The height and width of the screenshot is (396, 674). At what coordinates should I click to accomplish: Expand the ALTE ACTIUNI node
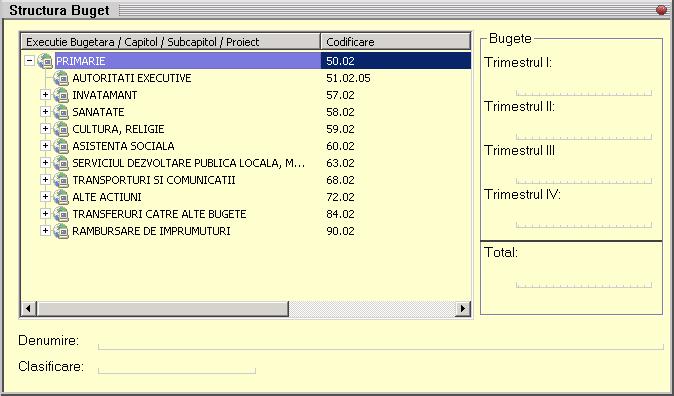(45, 196)
